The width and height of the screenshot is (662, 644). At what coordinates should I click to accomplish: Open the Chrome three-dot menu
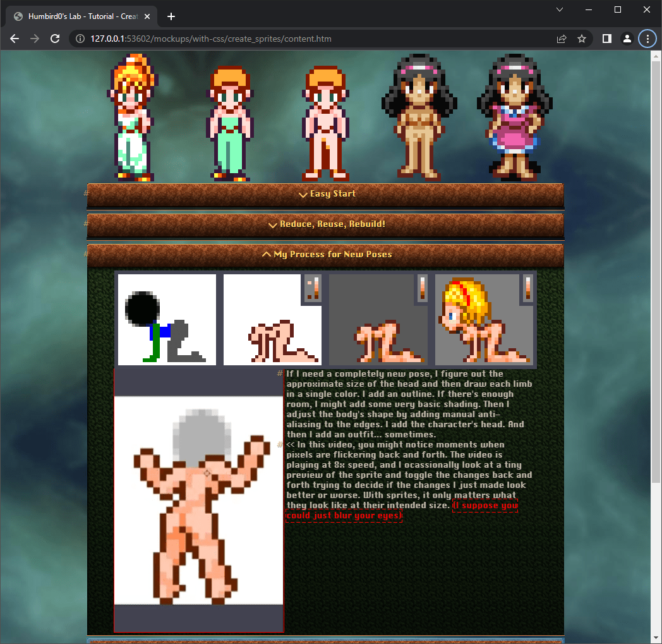pyautogui.click(x=647, y=39)
